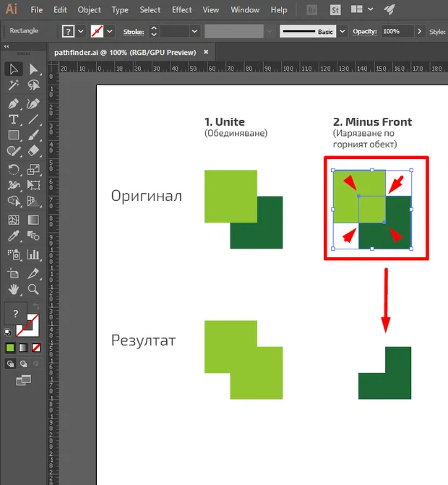Pick the Lasso tool
The width and height of the screenshot is (448, 485).
[x=33, y=85]
